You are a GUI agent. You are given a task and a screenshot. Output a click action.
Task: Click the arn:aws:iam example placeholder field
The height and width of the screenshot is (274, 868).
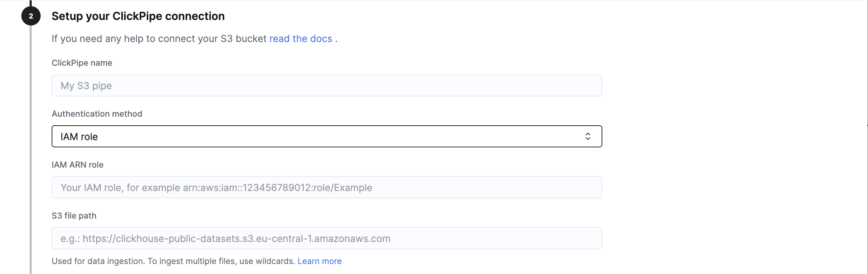click(x=327, y=187)
